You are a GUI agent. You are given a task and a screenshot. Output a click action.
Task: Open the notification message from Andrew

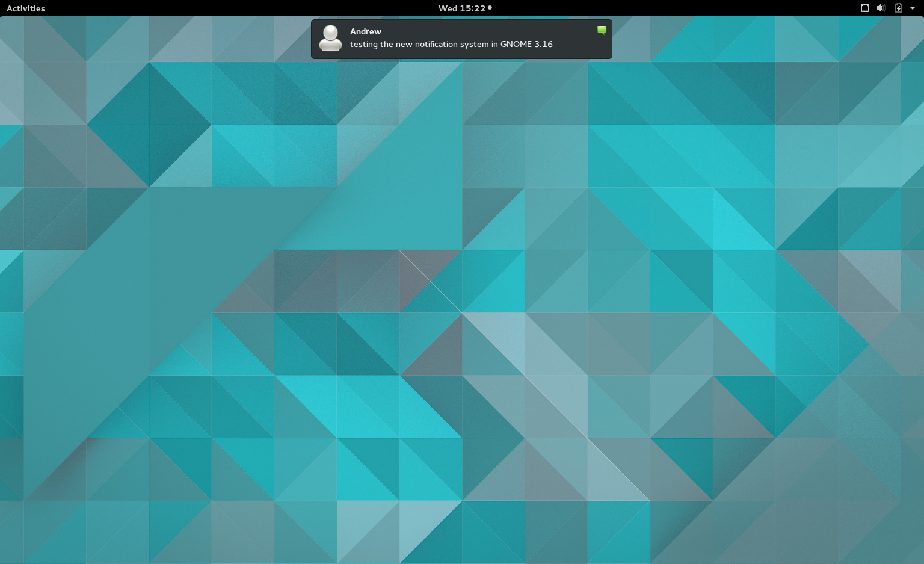(461, 39)
